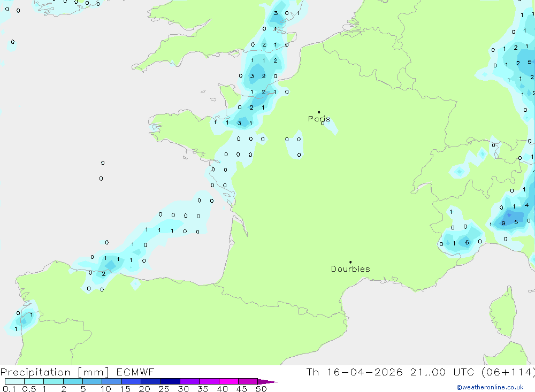Click the 'Th' weekday abbreviation in footer
This screenshot has width=535, height=392.
pyautogui.click(x=312, y=372)
